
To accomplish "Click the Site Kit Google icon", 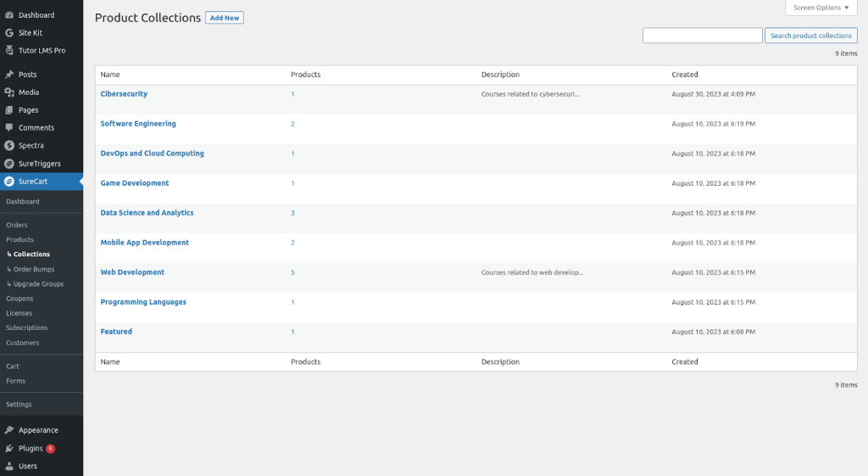I will tap(9, 33).
